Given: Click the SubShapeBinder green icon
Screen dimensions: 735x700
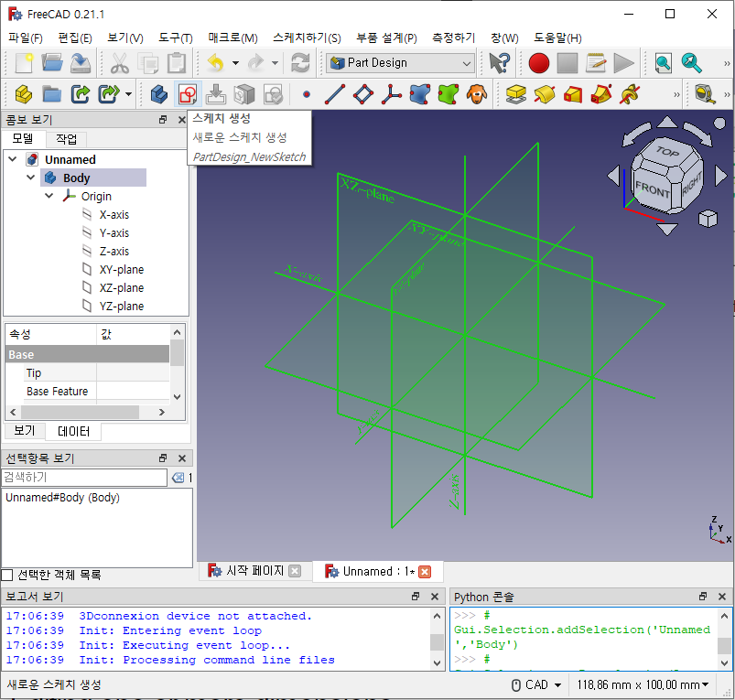Looking at the screenshot, I should [449, 94].
